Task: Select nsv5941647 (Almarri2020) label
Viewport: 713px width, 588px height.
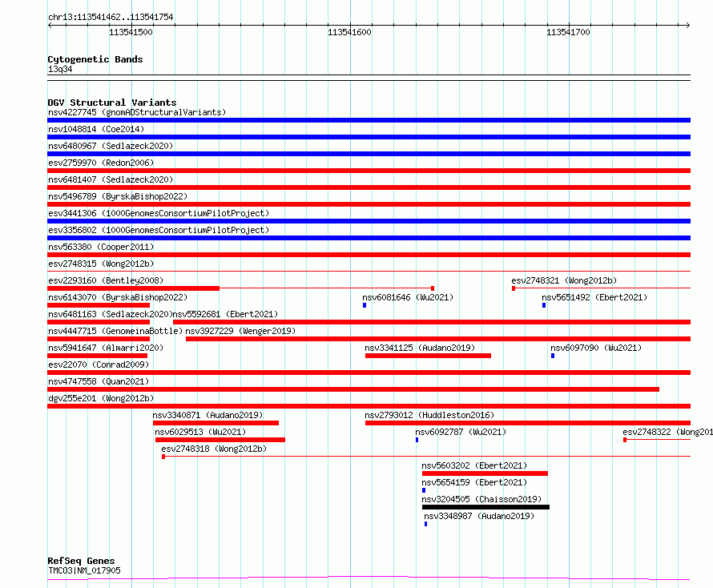Action: coord(106,348)
